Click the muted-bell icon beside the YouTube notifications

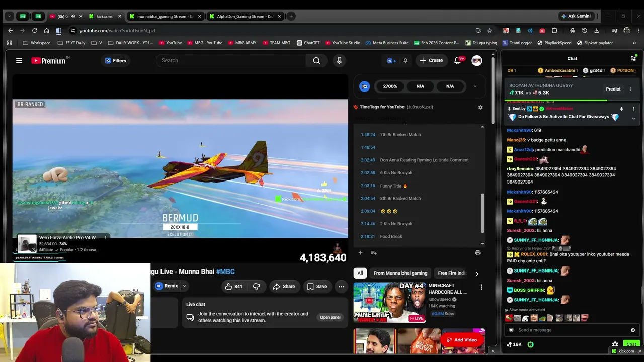[x=405, y=61]
